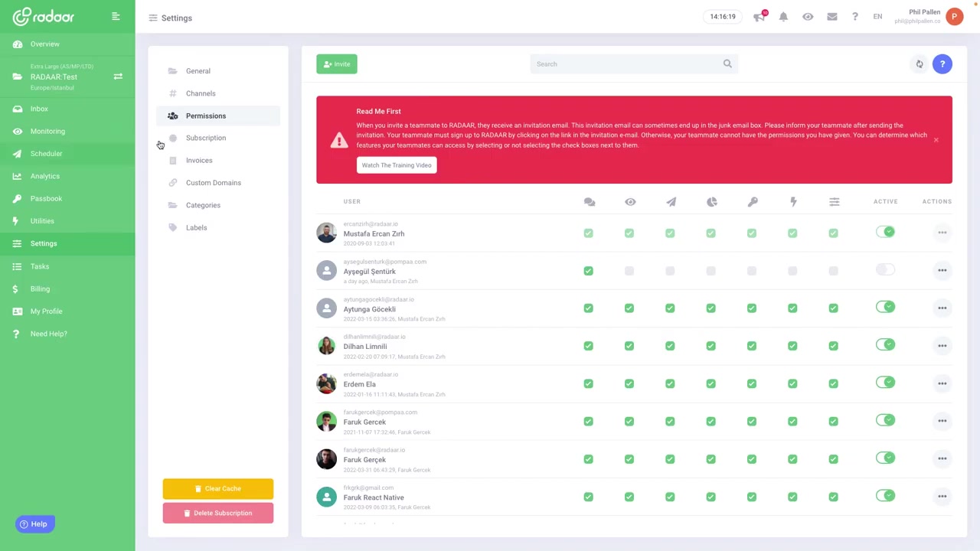
Task: Click the green Invite button
Action: click(337, 64)
